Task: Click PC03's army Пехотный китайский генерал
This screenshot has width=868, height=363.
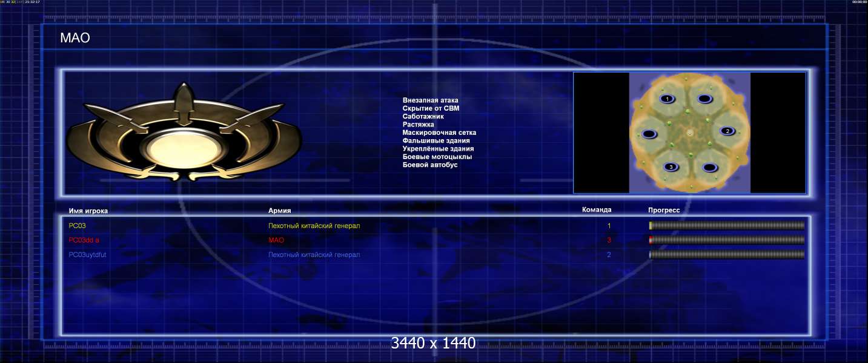Action: pyautogui.click(x=314, y=226)
